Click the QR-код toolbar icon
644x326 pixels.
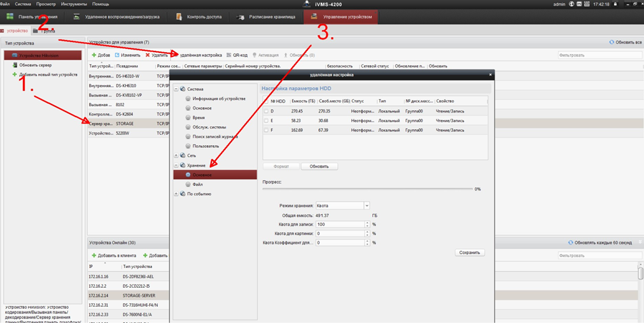229,55
